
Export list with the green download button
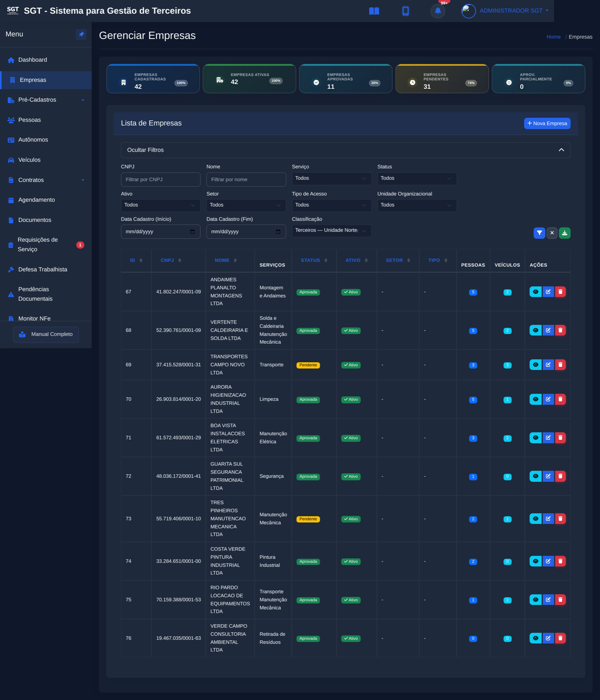565,233
